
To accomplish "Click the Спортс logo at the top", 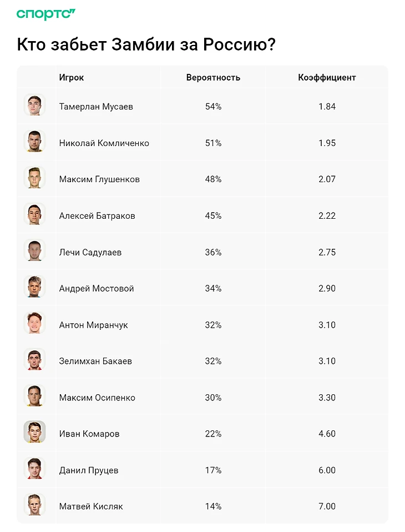I will [x=45, y=14].
